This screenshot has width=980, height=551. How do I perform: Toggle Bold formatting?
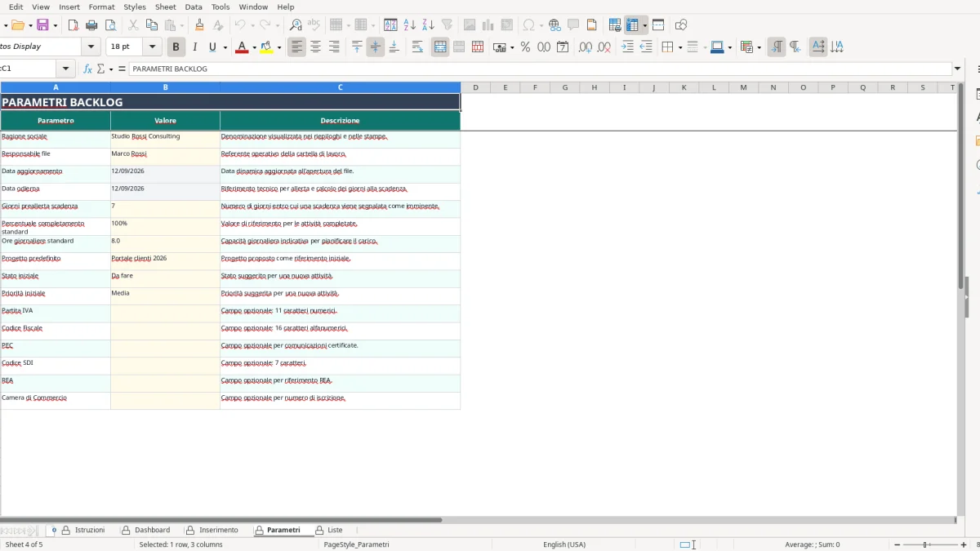point(176,47)
